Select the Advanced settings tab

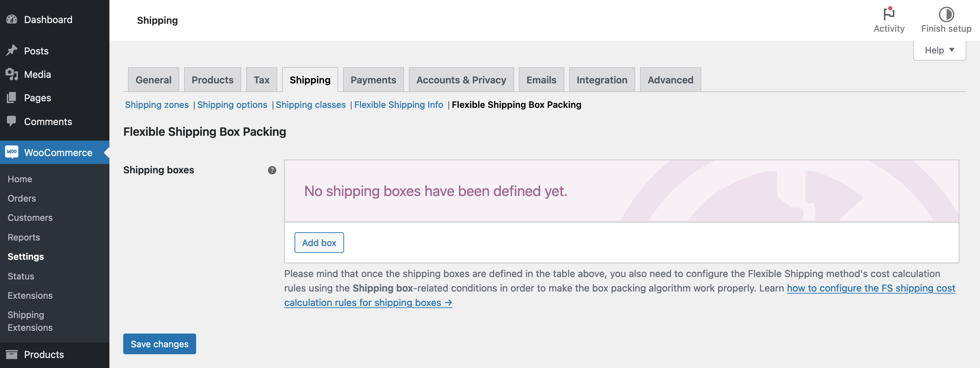[x=670, y=80]
